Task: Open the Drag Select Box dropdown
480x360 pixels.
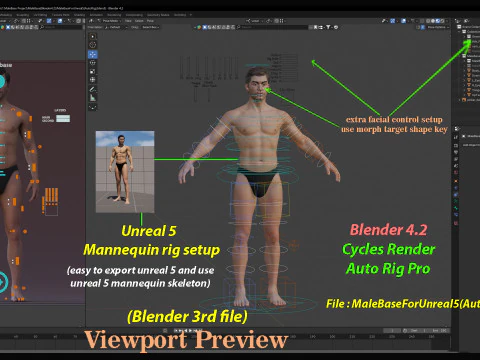Action: tap(151, 27)
